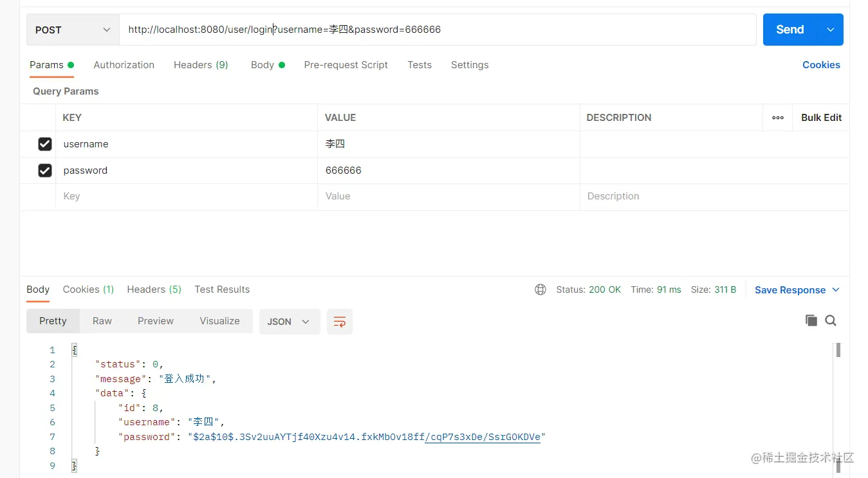This screenshot has width=868, height=478.
Task: Click the hashed password string in response
Action: 367,437
